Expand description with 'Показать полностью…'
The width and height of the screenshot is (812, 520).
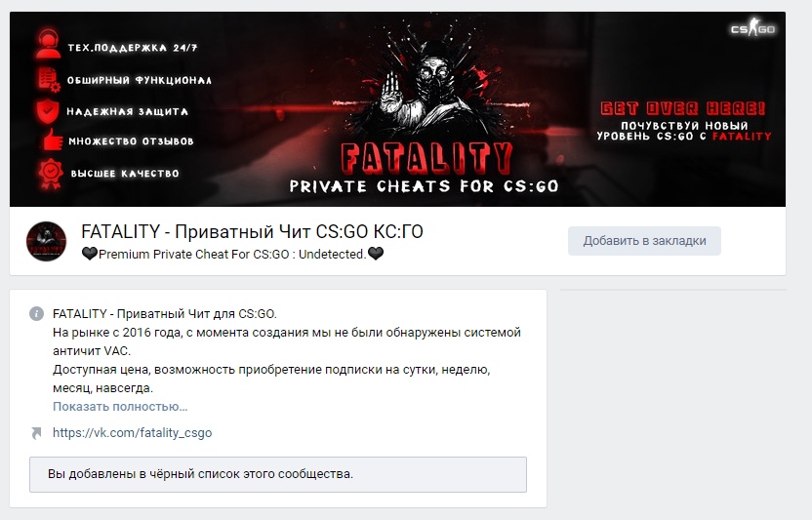point(120,407)
